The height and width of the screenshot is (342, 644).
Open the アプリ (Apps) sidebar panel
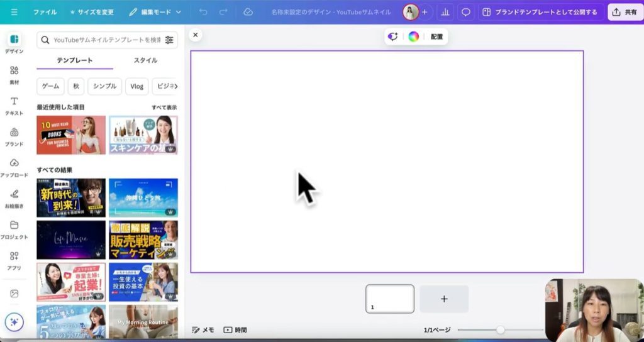coord(14,259)
